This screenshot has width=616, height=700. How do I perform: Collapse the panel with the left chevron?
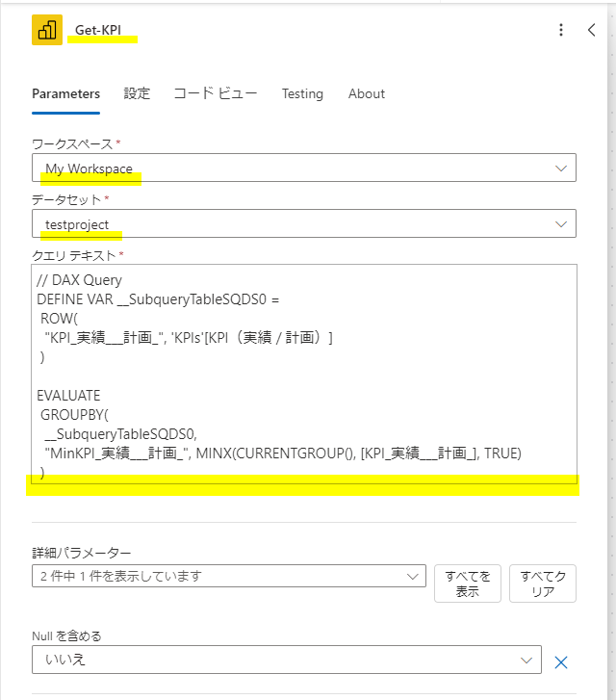[x=591, y=30]
